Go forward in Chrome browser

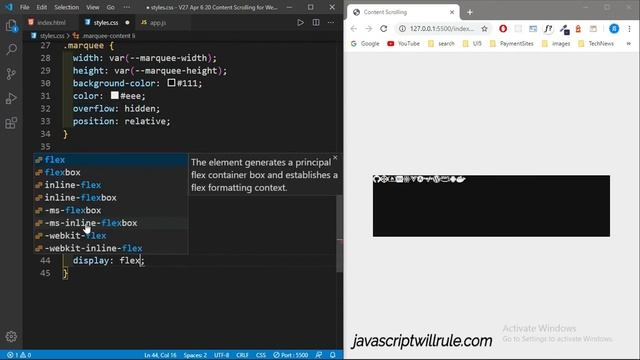click(368, 29)
